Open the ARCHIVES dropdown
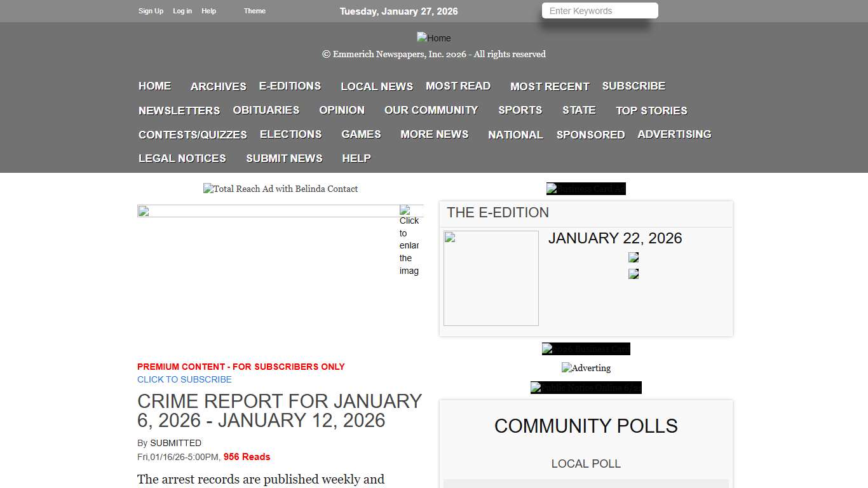This screenshot has width=868, height=488. click(x=218, y=86)
